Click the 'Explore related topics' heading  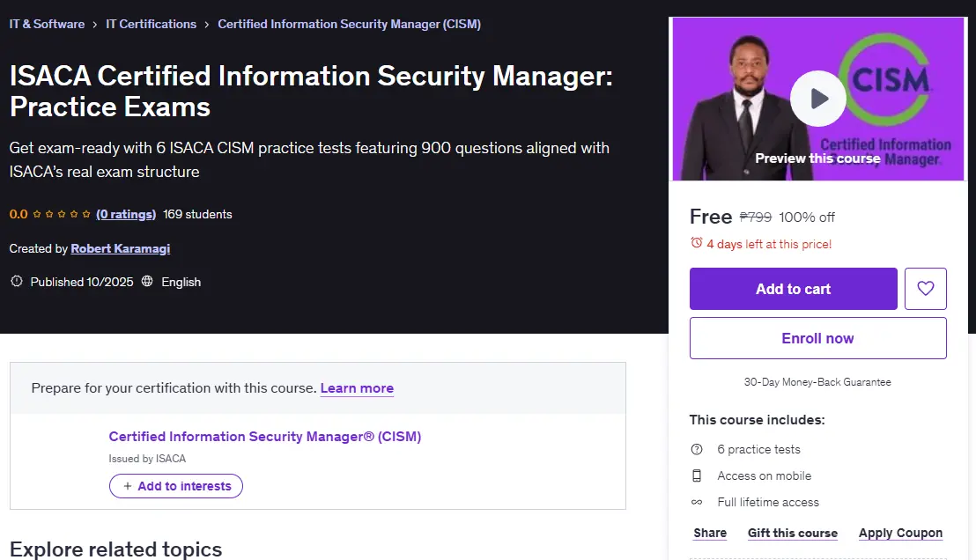click(x=115, y=549)
